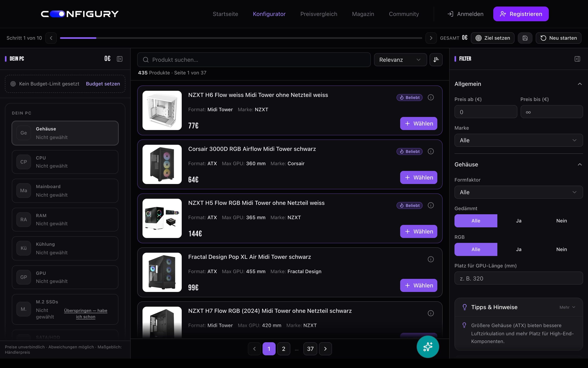Toggle sort direction icon next to Relevanz

coord(436,60)
